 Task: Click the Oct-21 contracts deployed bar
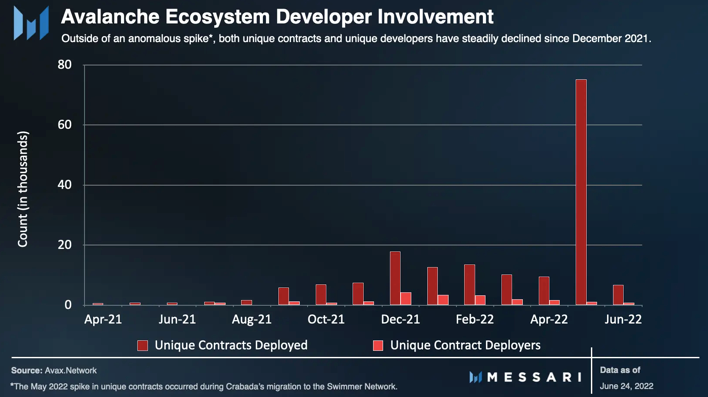321,294
